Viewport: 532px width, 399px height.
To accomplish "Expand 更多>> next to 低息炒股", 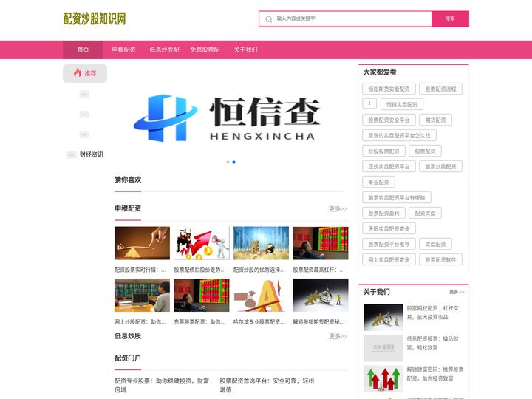I will click(338, 336).
